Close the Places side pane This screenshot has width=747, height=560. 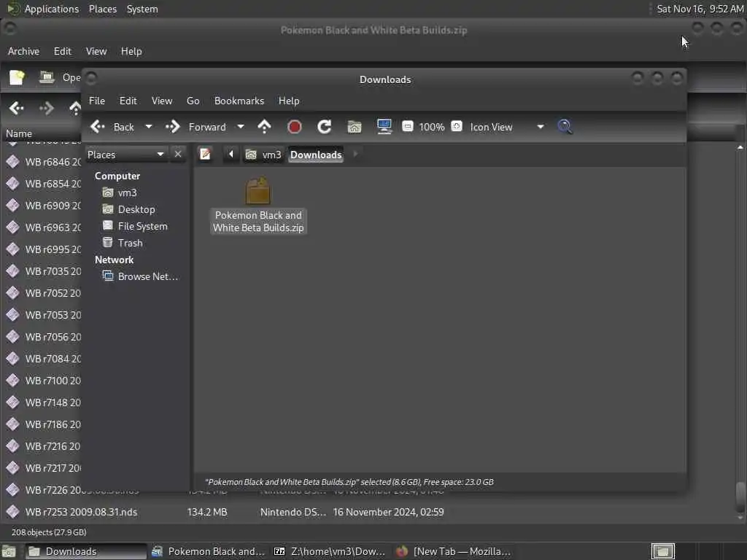pyautogui.click(x=178, y=155)
